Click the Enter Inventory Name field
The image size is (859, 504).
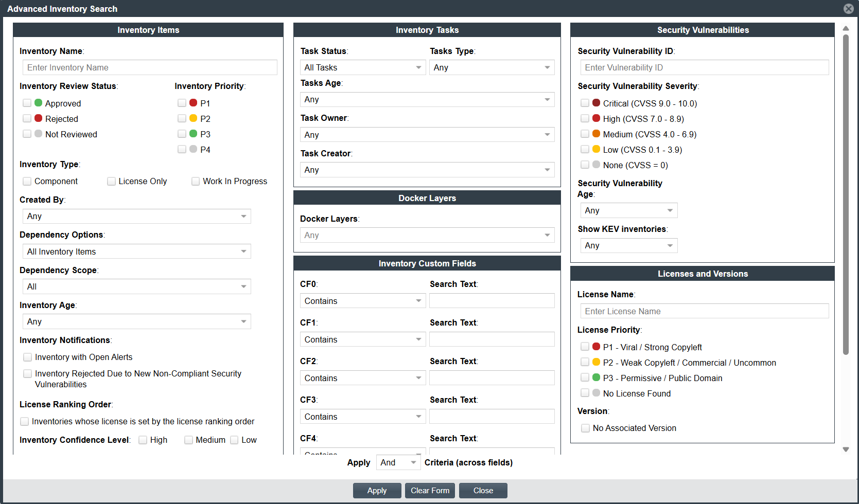150,67
